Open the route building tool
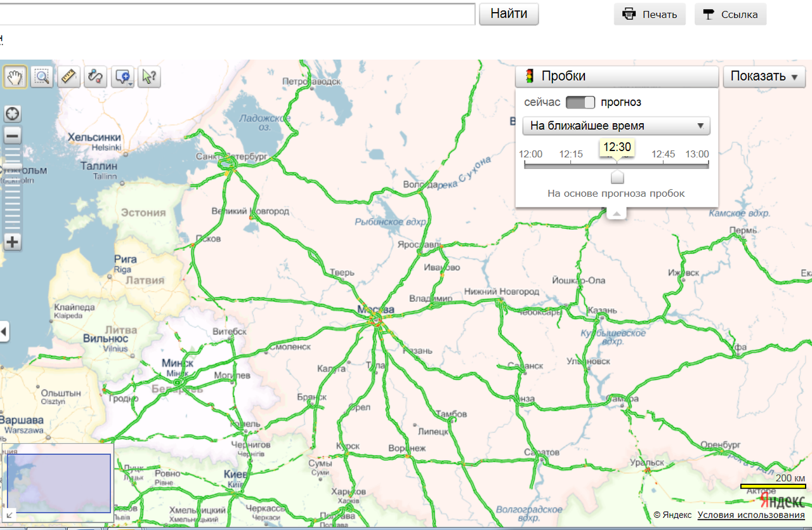The height and width of the screenshot is (530, 812). point(95,77)
